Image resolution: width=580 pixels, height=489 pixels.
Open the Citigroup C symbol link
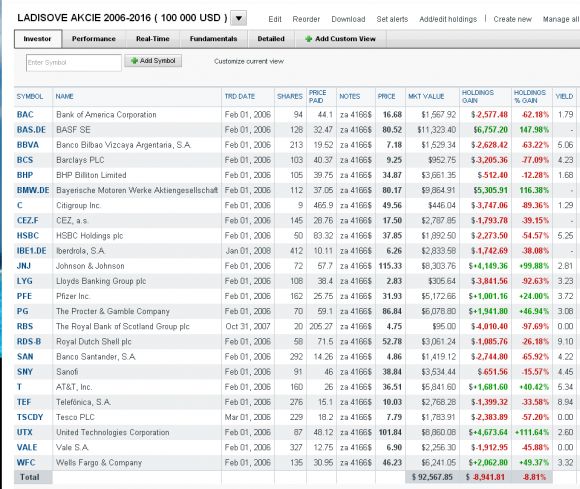(x=20, y=206)
